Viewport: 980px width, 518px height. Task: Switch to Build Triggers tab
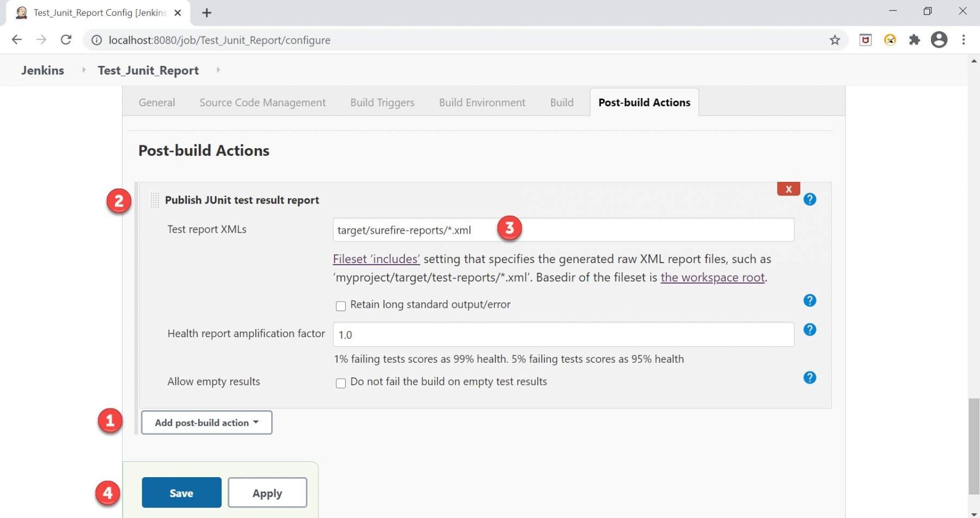click(382, 102)
